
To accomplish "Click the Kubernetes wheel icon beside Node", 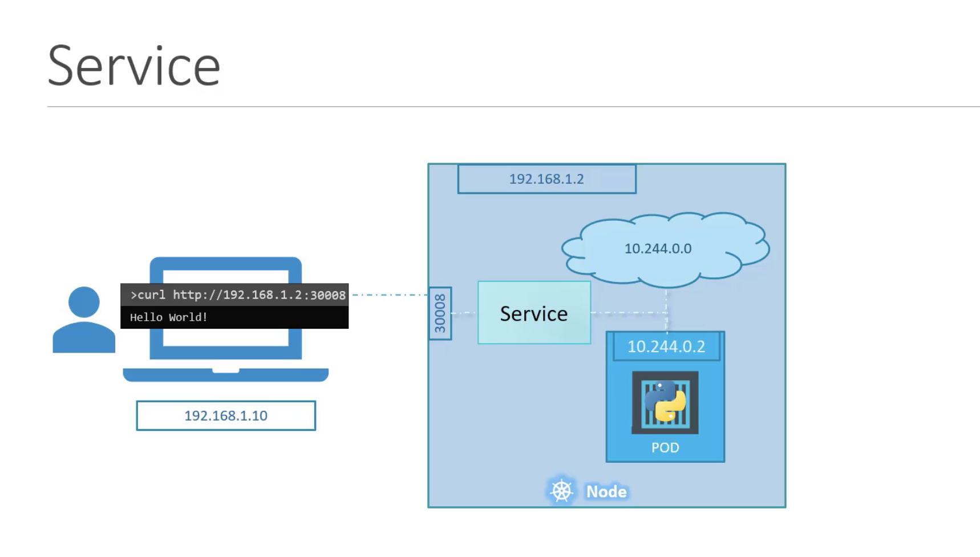I will coord(561,491).
